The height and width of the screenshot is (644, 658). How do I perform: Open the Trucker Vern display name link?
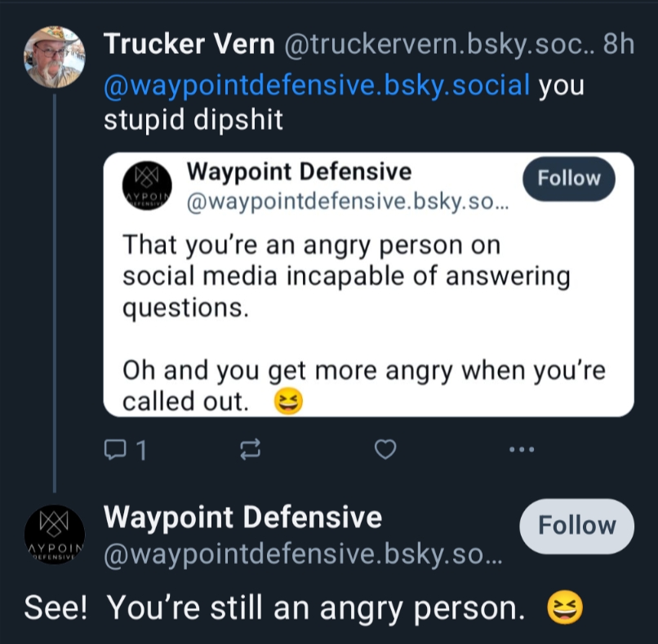point(189,44)
